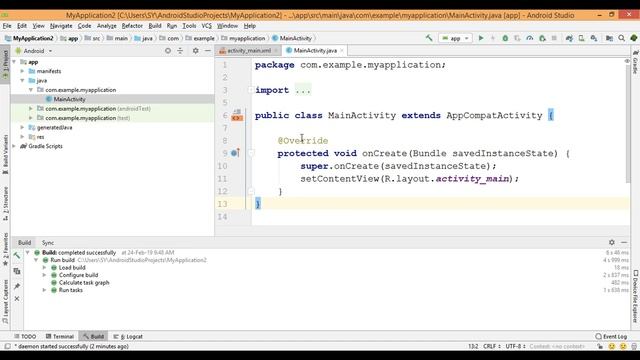This screenshot has width=640, height=360.
Task: Click UTF-8 encoding in status bar
Action: coord(516,346)
